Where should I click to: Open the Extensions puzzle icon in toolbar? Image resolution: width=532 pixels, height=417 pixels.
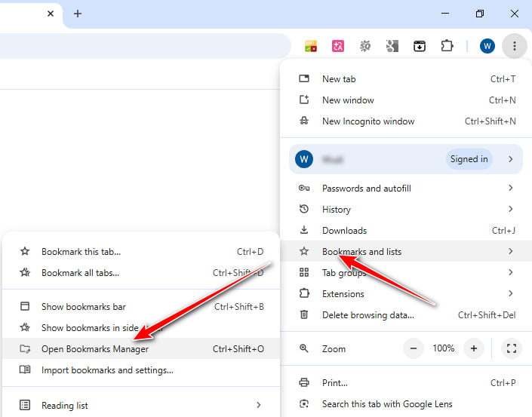[x=447, y=46]
